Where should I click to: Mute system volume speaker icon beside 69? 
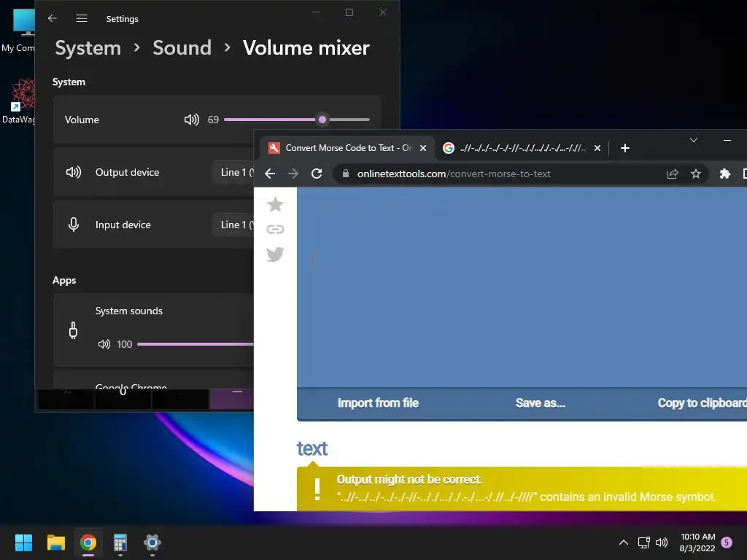[192, 120]
